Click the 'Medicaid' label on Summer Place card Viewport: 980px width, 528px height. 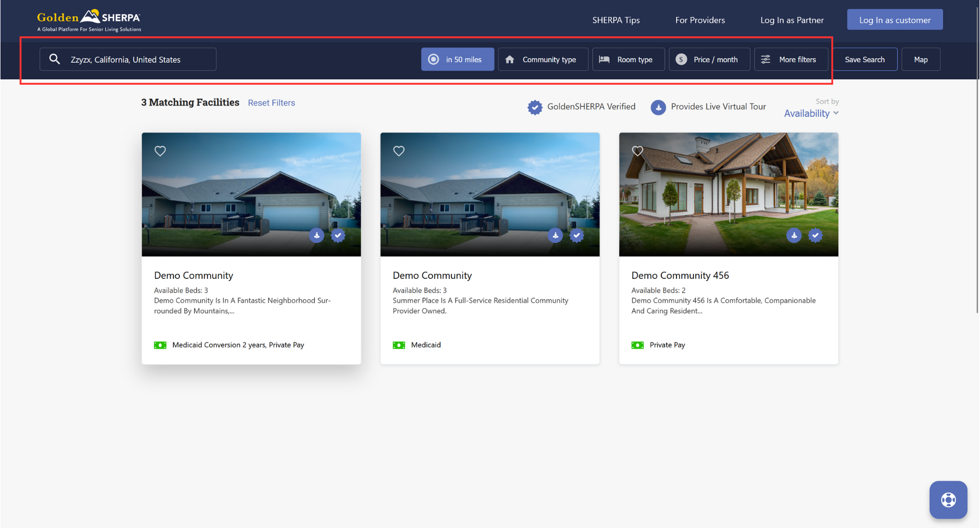pos(426,345)
